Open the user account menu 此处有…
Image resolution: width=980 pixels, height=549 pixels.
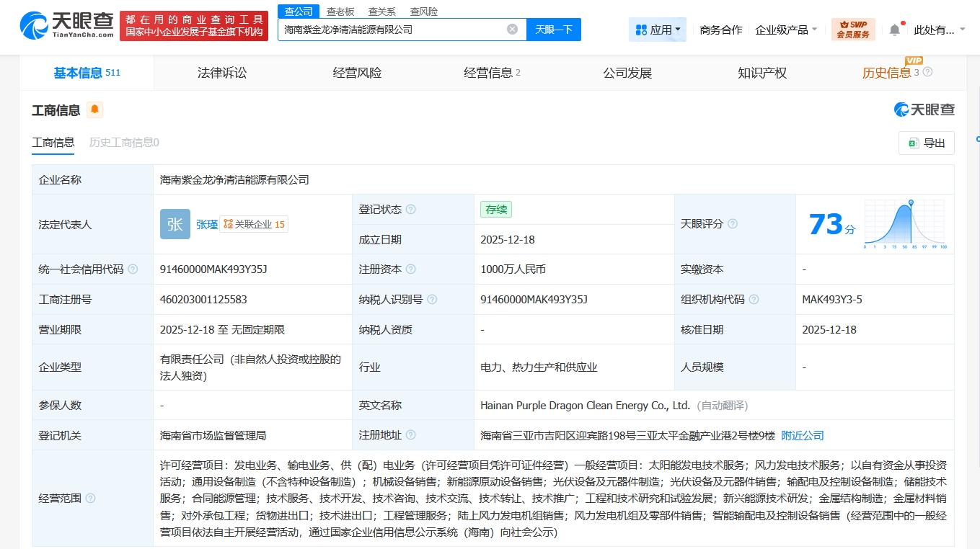pos(939,30)
